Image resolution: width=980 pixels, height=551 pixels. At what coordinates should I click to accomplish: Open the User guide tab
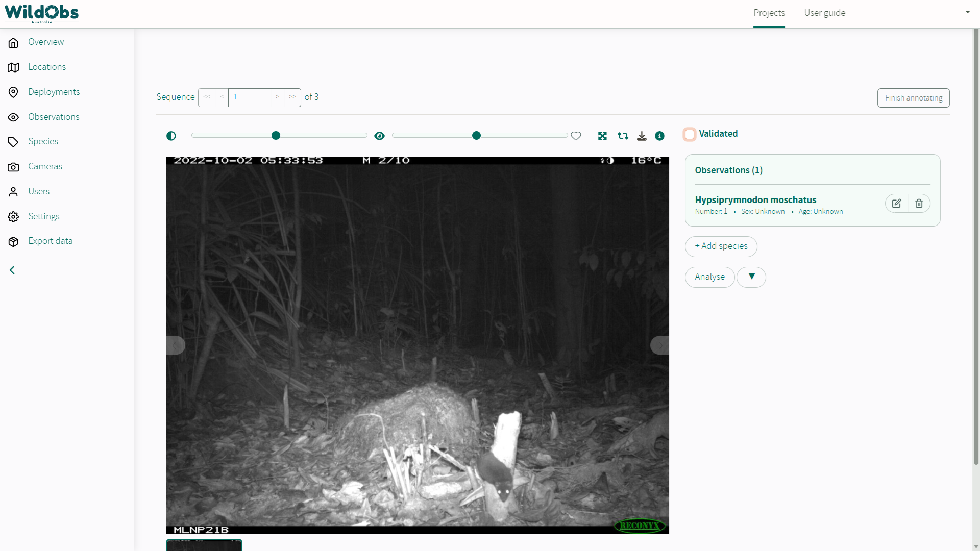[824, 13]
